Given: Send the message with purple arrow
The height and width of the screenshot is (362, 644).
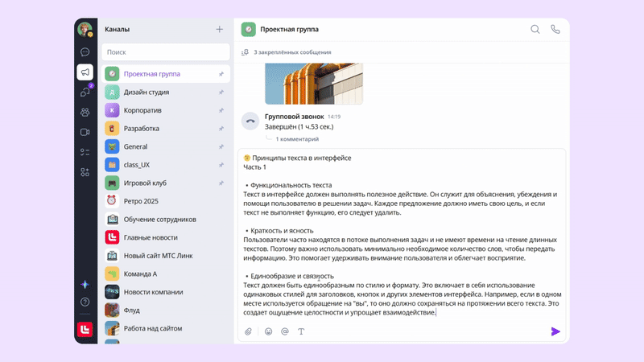Looking at the screenshot, I should (x=555, y=331).
